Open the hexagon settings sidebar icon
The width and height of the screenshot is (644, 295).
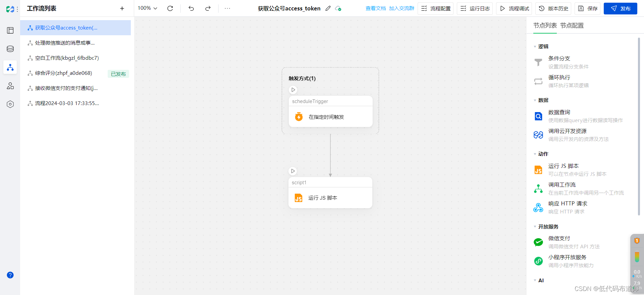10,104
